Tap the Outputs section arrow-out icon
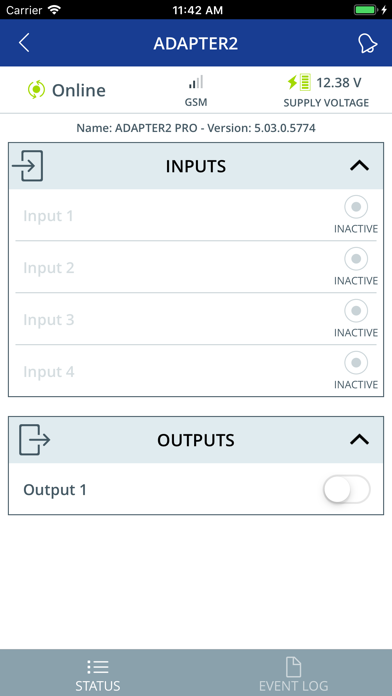This screenshot has height=696, width=392. (x=35, y=439)
